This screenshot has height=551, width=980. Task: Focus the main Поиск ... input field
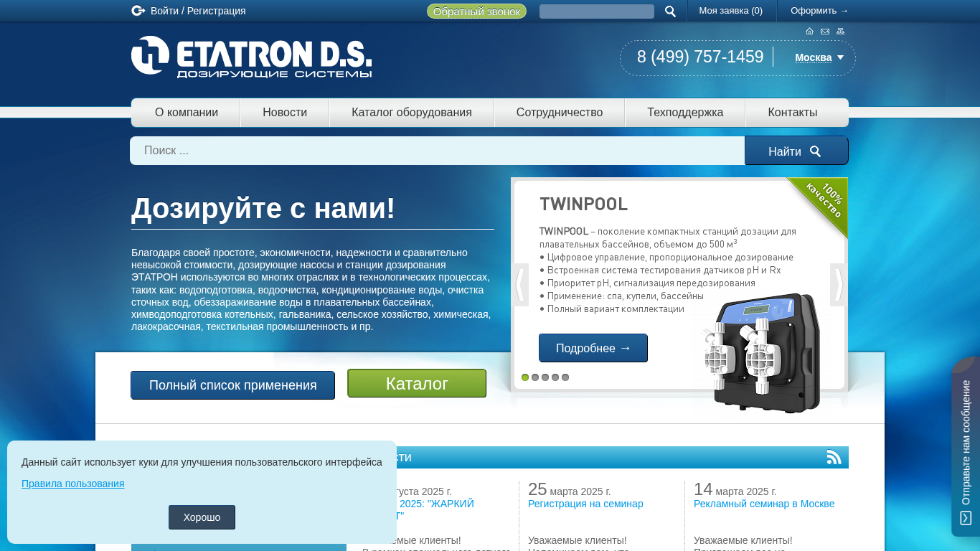(x=438, y=151)
